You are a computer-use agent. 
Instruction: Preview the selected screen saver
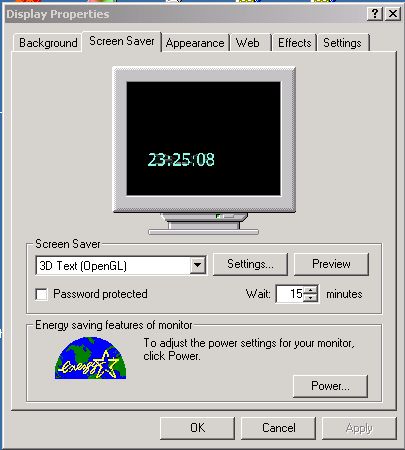click(331, 264)
